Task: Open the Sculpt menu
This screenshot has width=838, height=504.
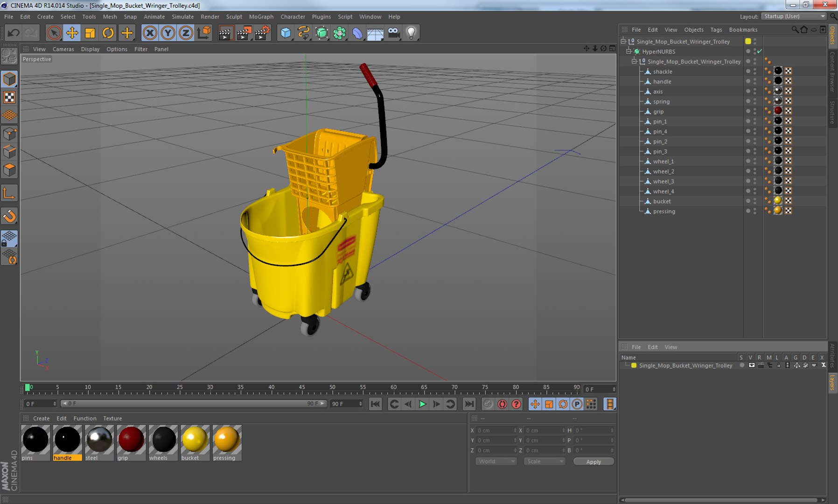Action: [234, 17]
